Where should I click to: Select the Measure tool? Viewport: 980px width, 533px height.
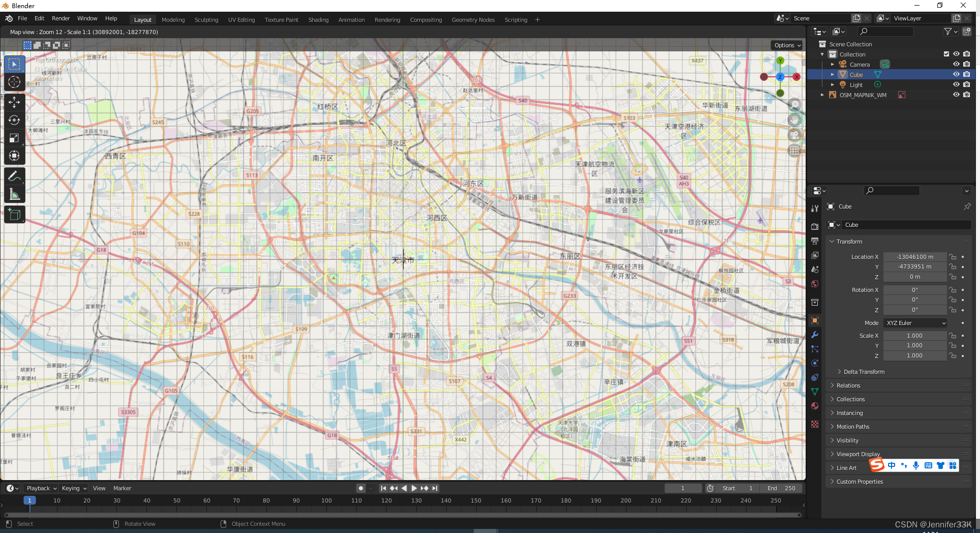point(14,194)
